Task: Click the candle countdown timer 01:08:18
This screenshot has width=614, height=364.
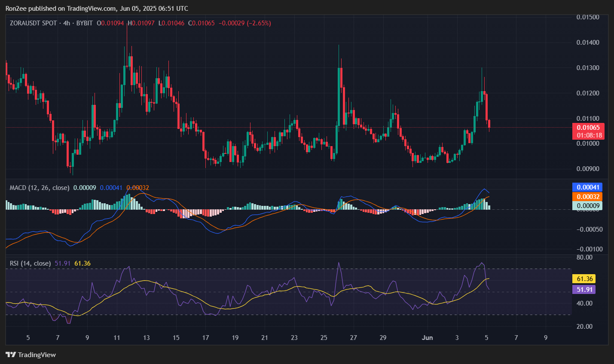Action: [x=589, y=135]
